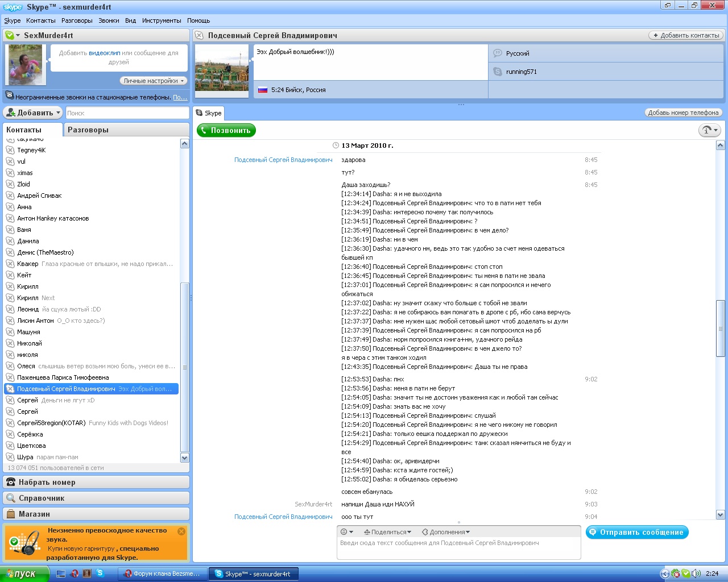Click the Russia flag icon by Бийск
The image size is (728, 582).
point(263,90)
